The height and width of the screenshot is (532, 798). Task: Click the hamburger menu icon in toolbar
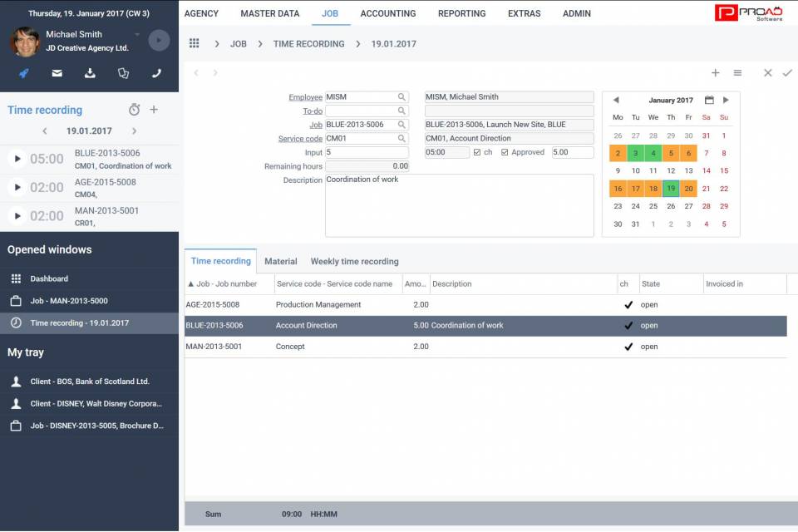pos(737,73)
